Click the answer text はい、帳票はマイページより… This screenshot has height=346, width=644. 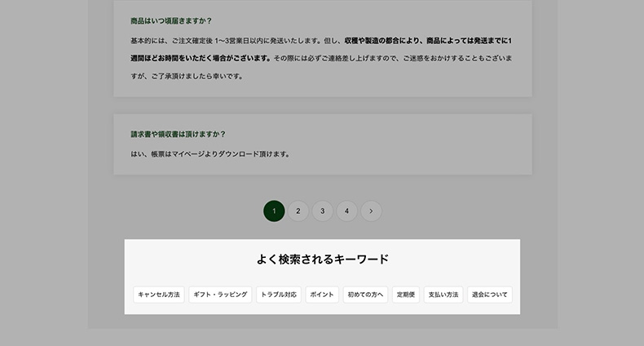coord(210,154)
